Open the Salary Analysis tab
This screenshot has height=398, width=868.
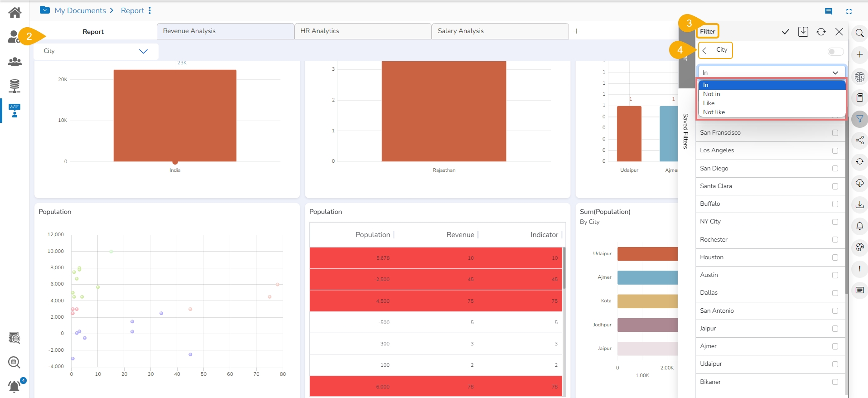pos(500,31)
